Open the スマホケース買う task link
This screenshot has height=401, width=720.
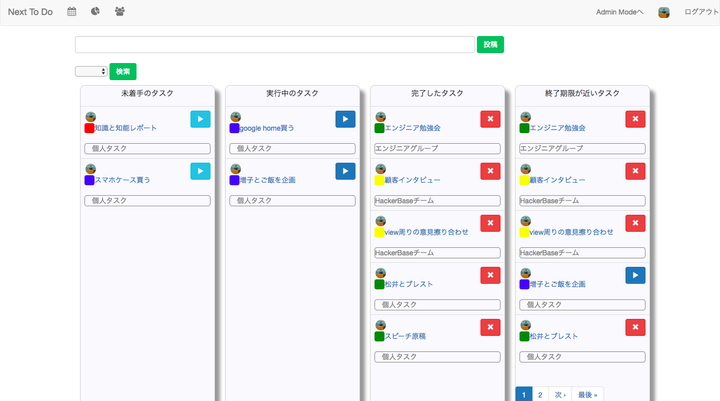click(123, 180)
